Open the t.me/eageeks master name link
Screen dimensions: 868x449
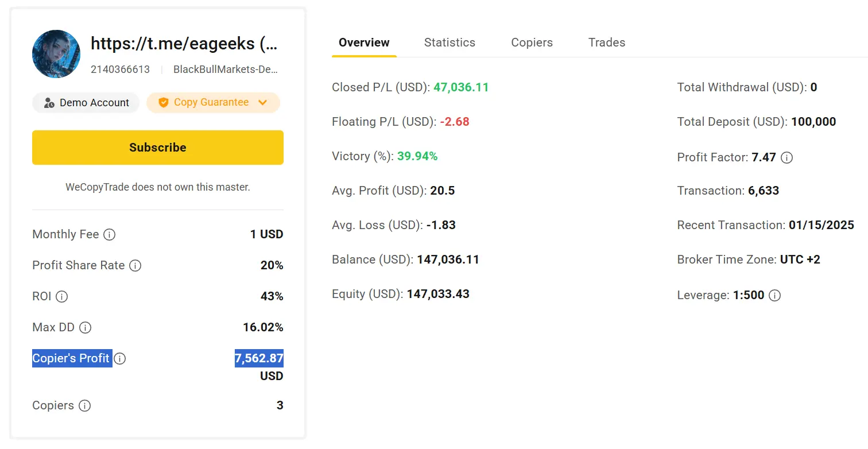click(184, 44)
